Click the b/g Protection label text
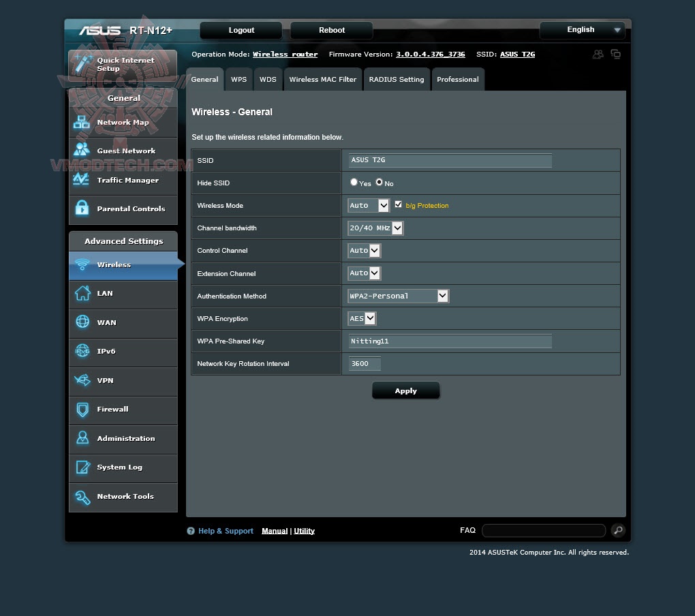695x616 pixels. pos(427,206)
